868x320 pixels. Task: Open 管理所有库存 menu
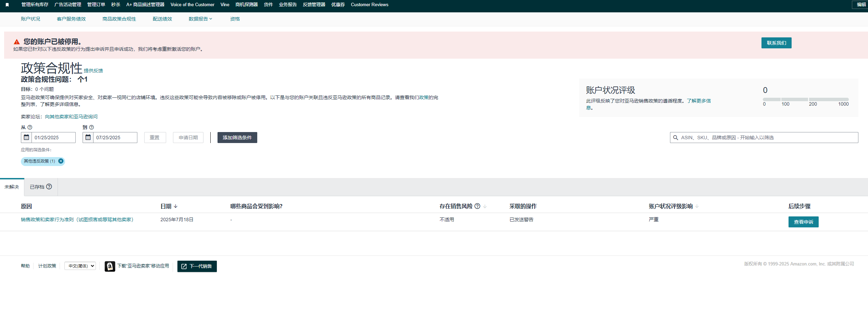[35, 5]
